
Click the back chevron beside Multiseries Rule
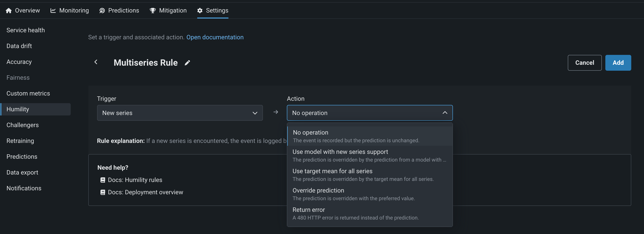click(96, 62)
